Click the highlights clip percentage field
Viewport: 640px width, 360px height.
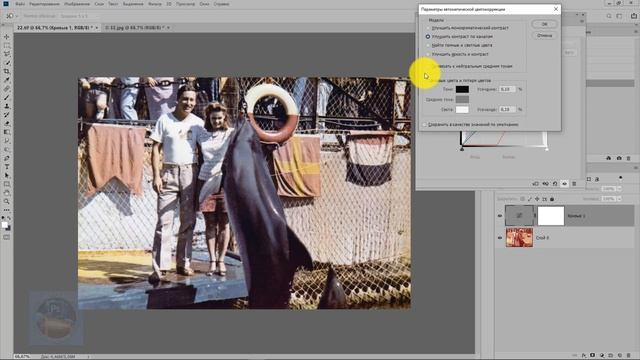click(x=507, y=109)
